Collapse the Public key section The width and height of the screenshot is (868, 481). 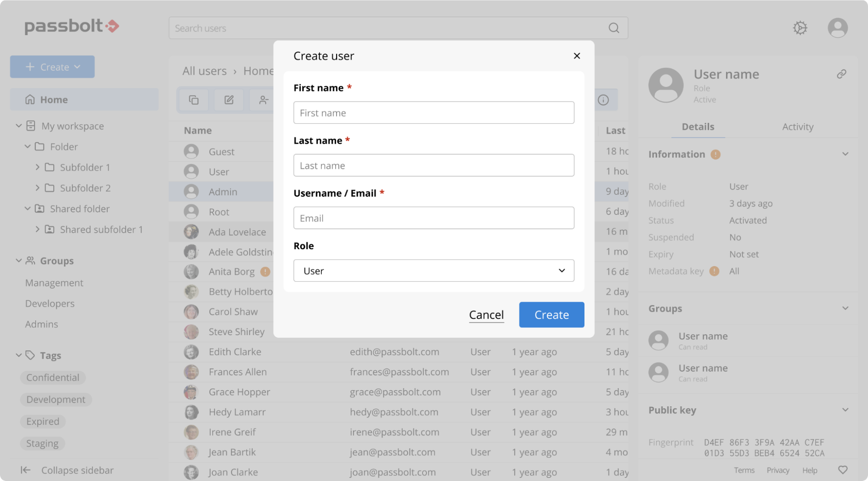(845, 410)
